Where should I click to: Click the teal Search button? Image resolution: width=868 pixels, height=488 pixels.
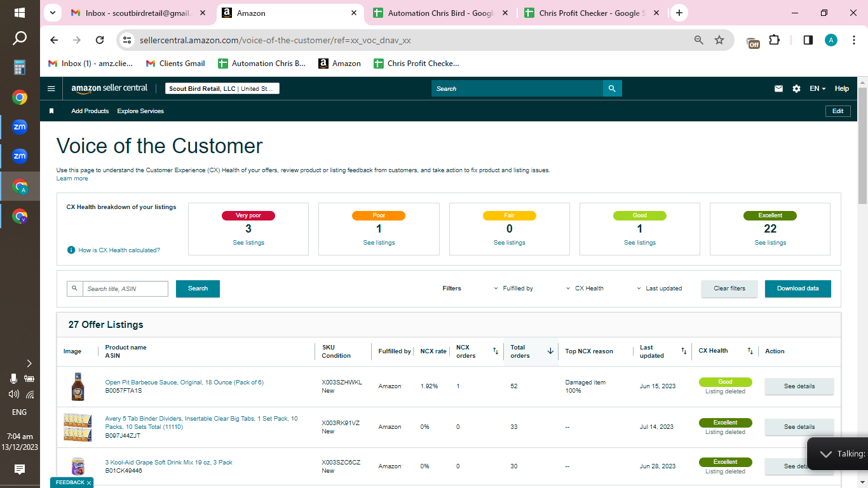(198, 288)
